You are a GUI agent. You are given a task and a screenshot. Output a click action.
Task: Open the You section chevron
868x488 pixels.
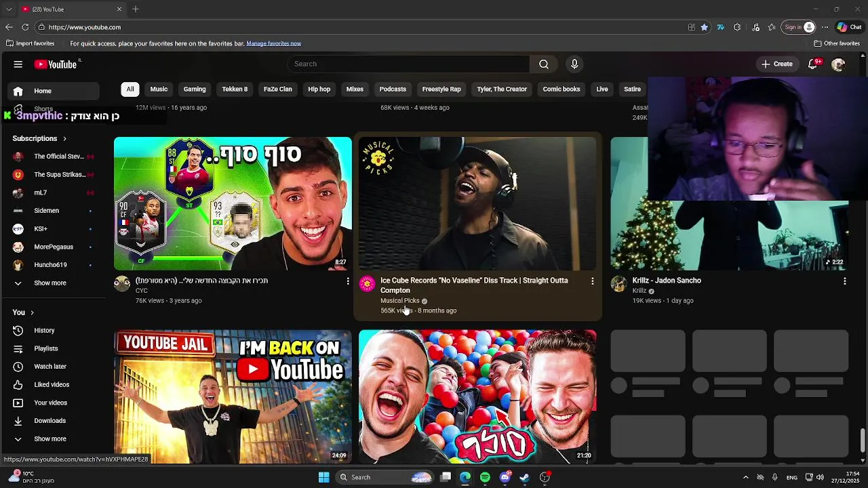(x=32, y=312)
